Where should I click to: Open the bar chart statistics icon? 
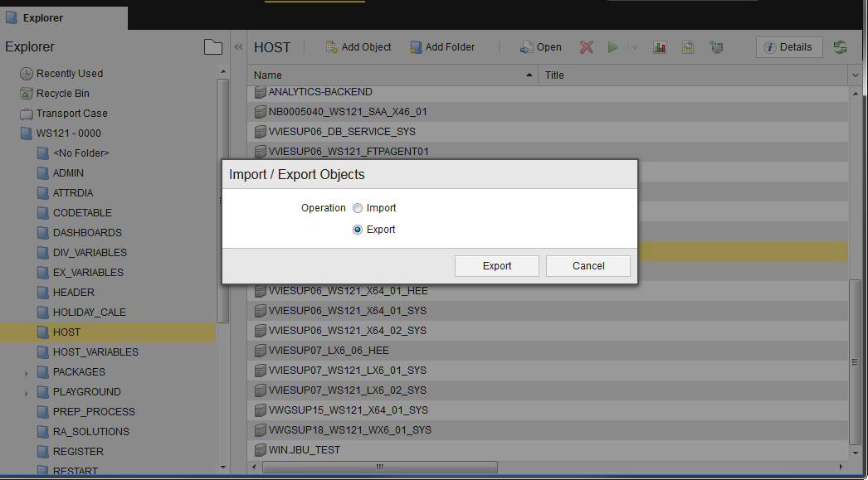660,47
